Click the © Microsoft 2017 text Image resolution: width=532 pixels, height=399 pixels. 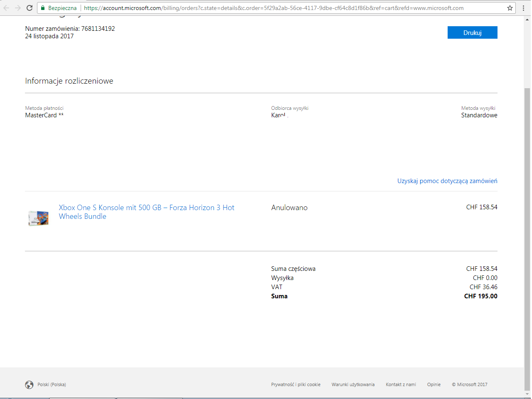(470, 384)
